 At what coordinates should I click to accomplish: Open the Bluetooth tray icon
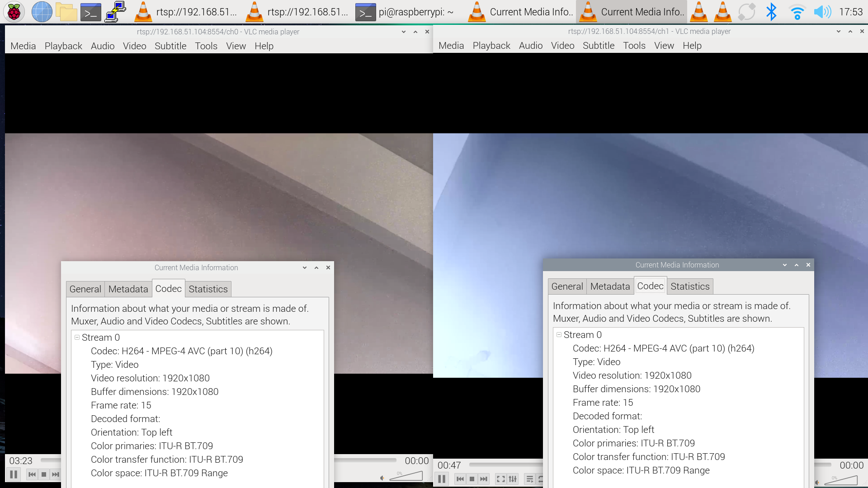(x=771, y=12)
